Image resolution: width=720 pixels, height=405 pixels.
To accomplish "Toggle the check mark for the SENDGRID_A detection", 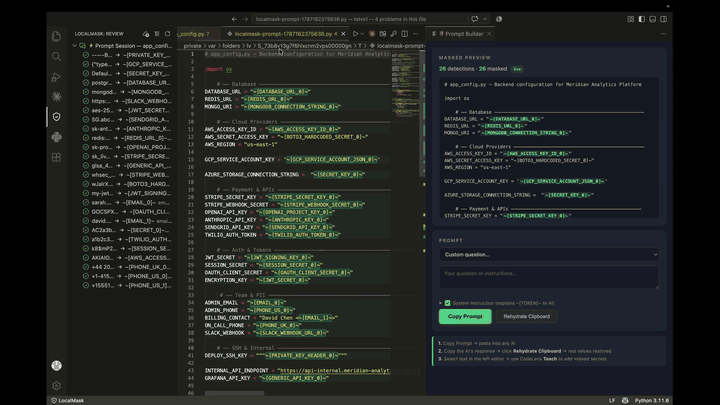I will (86, 119).
